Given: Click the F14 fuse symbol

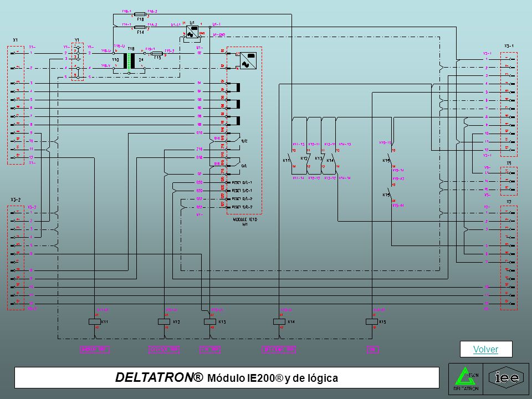Looking at the screenshot, I should tap(140, 27).
